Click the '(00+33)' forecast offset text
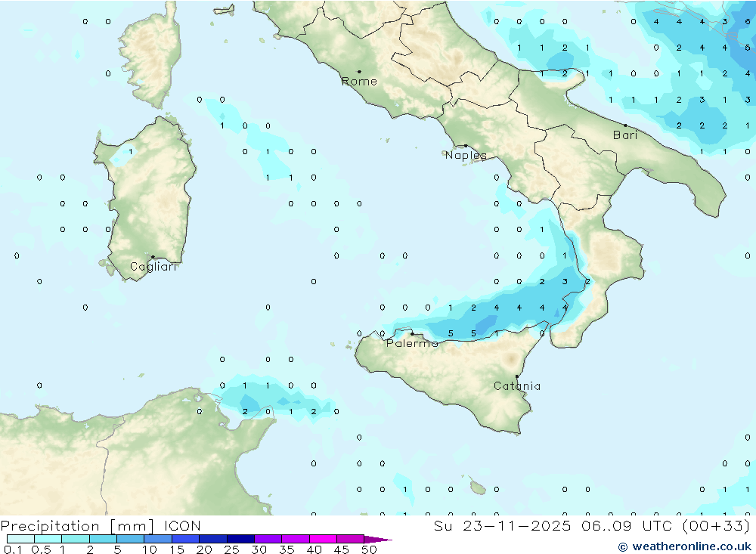 click(717, 525)
